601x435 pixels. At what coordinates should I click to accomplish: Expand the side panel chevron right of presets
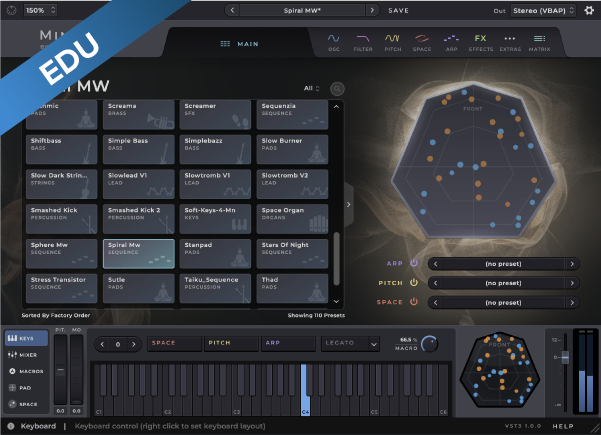[x=348, y=205]
